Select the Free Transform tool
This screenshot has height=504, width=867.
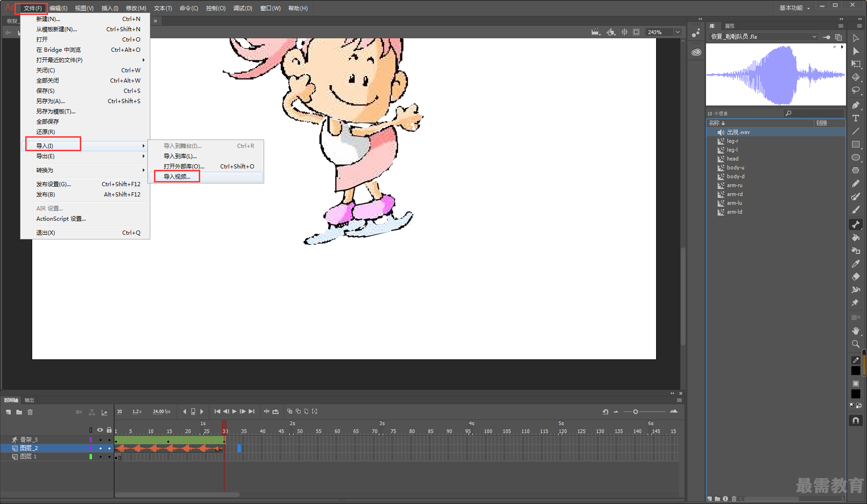point(856,64)
